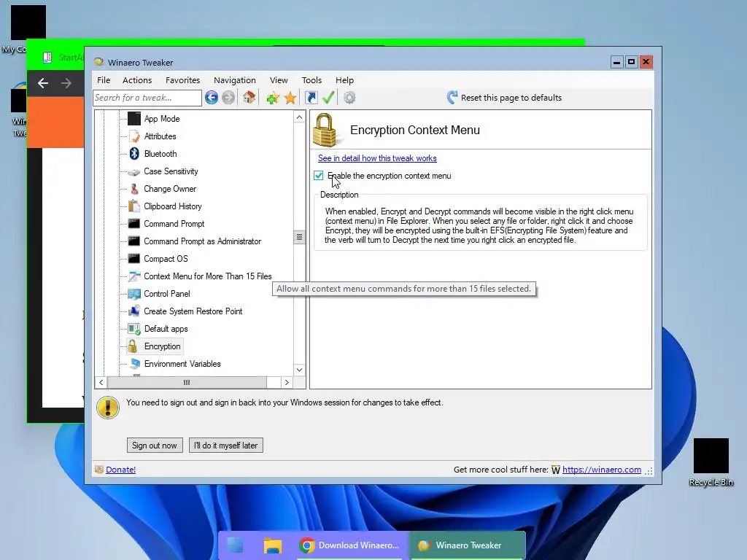The width and height of the screenshot is (747, 560).
Task: Open the Favorites list (gold star icon)
Action: pos(290,98)
